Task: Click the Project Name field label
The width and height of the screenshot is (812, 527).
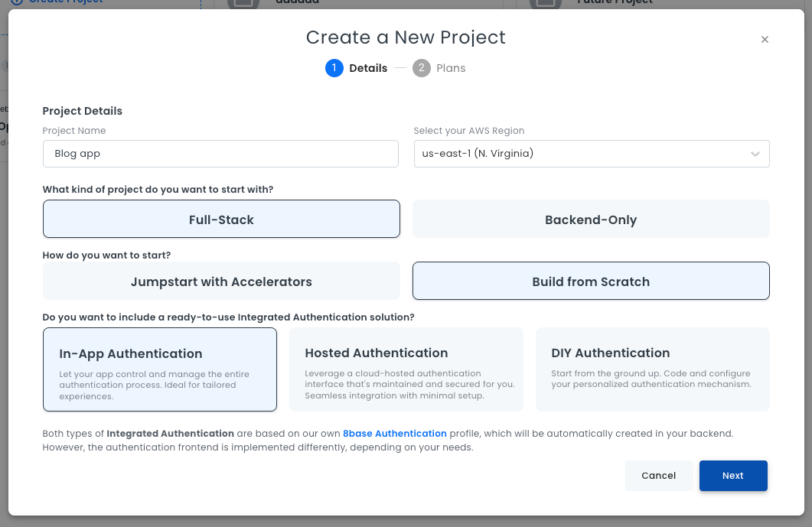Action: click(74, 131)
